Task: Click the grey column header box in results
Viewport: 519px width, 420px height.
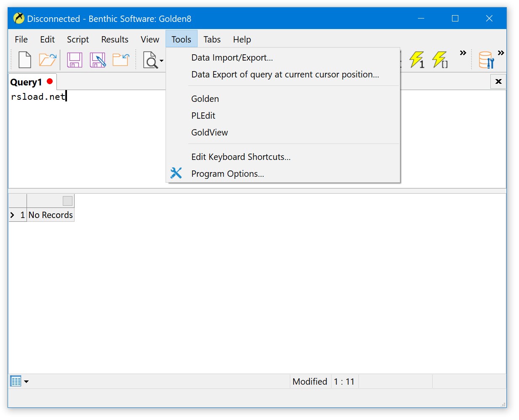Action: [67, 201]
